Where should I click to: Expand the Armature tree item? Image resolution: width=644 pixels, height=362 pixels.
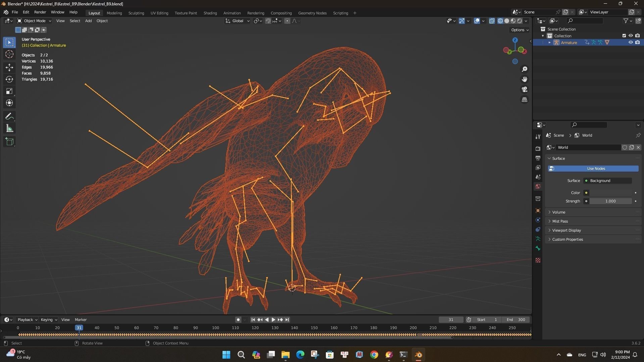click(549, 43)
